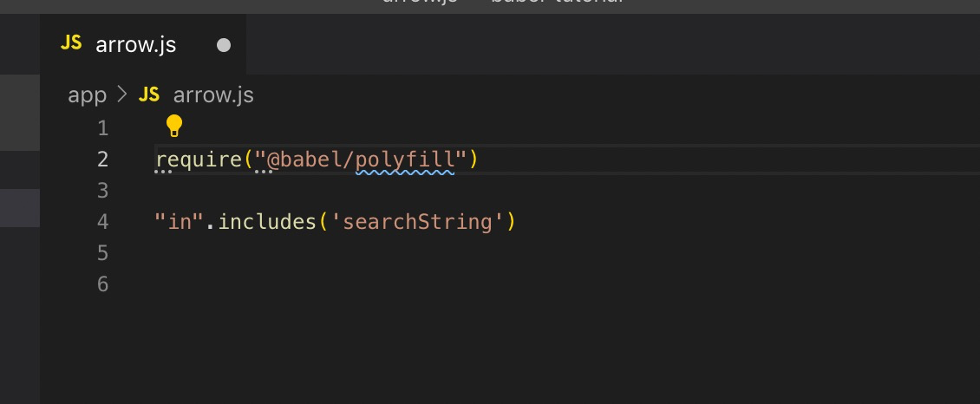Click the lightbulb quick fix icon

click(x=174, y=127)
